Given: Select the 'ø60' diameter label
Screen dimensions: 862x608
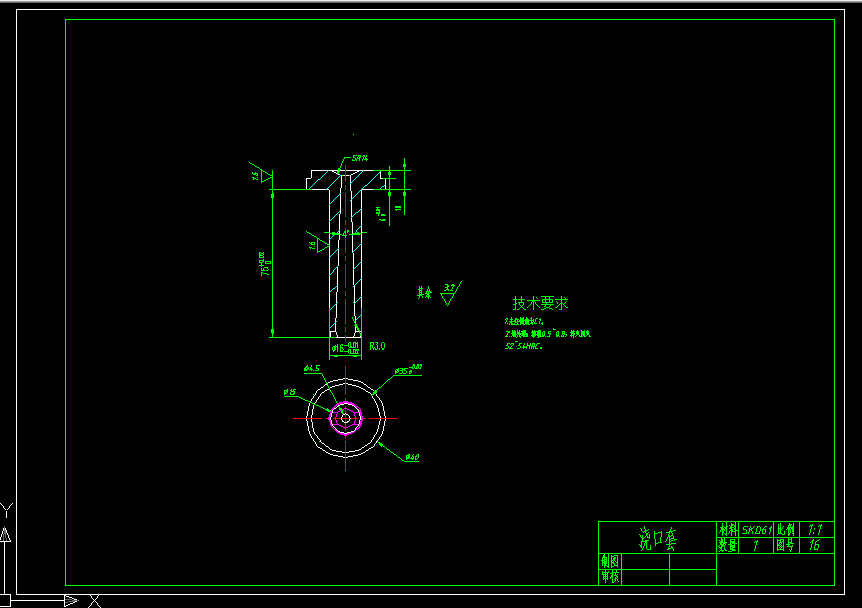Looking at the screenshot, I should pyautogui.click(x=412, y=457).
